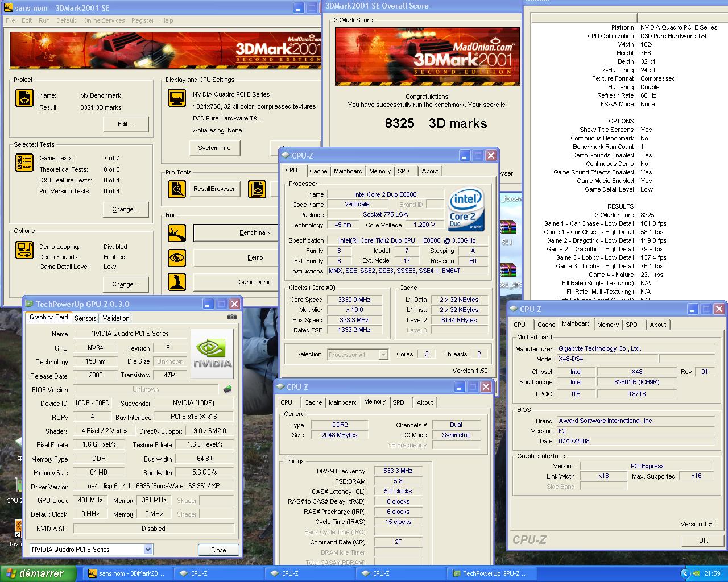The width and height of the screenshot is (728, 582).
Task: Click the System Info button
Action: (214, 148)
